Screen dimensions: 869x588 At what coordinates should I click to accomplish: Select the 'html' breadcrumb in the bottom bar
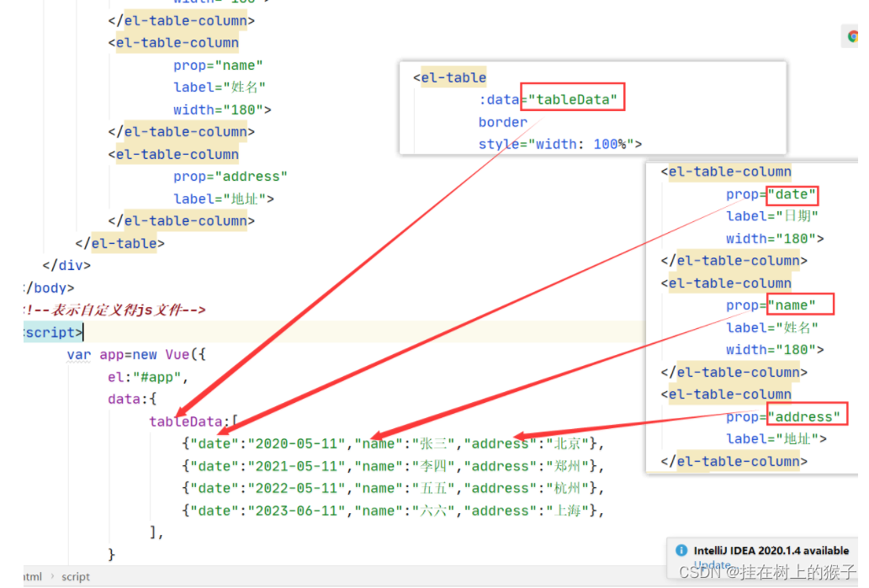(32, 576)
